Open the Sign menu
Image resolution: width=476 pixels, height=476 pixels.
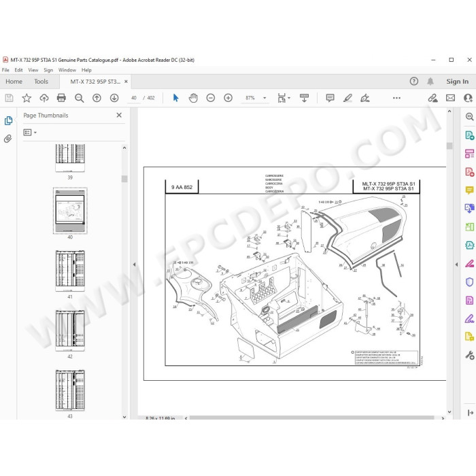[x=48, y=70]
